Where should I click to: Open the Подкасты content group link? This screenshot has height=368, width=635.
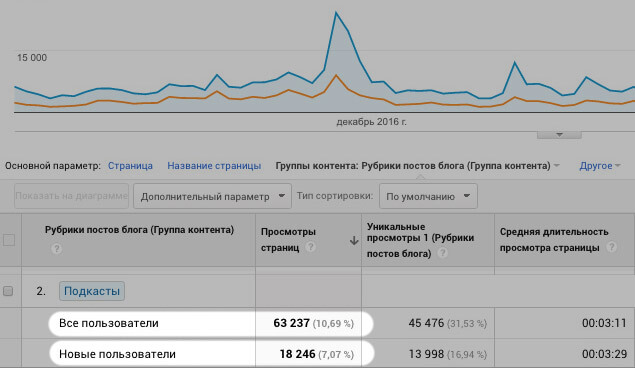point(92,291)
